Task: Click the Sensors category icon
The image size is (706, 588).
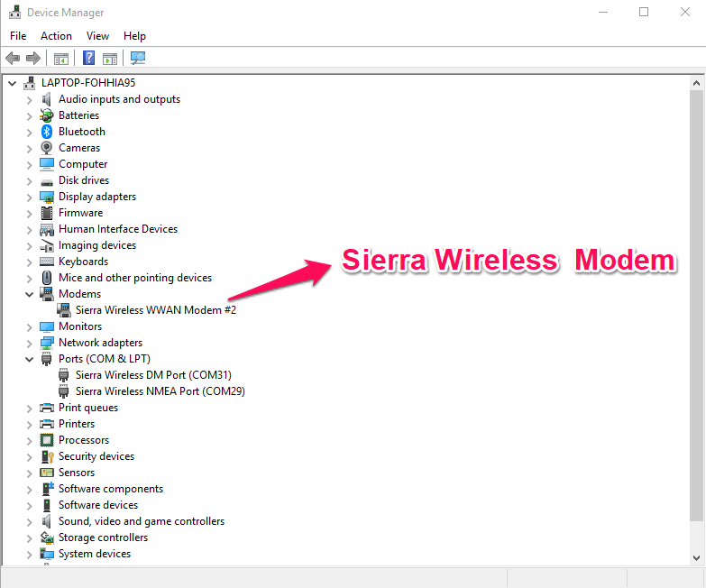Action: tap(46, 473)
